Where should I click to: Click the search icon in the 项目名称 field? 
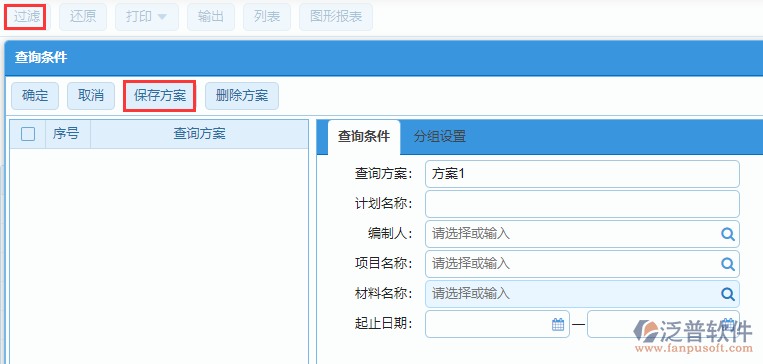coord(727,264)
